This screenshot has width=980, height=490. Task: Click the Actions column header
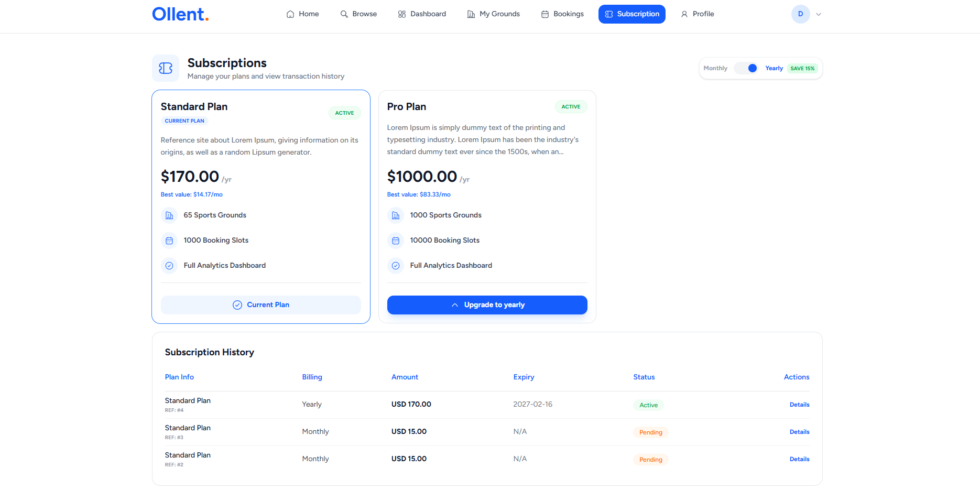(x=797, y=377)
